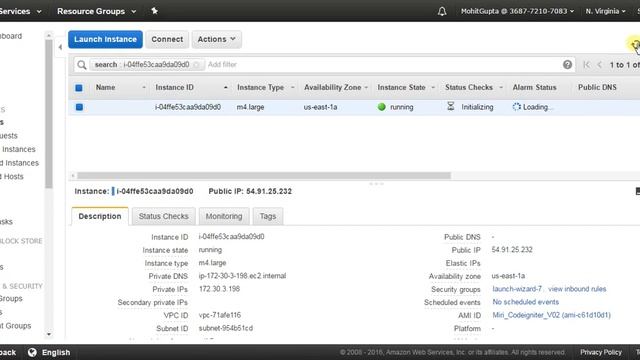Sort by Availability Zone column

[x=332, y=87]
